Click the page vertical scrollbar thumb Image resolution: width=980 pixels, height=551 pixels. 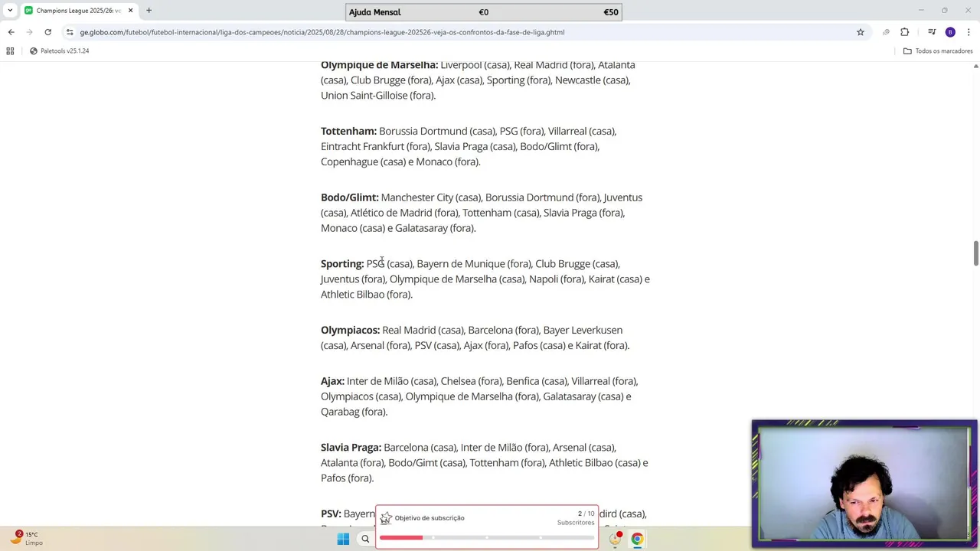(975, 253)
